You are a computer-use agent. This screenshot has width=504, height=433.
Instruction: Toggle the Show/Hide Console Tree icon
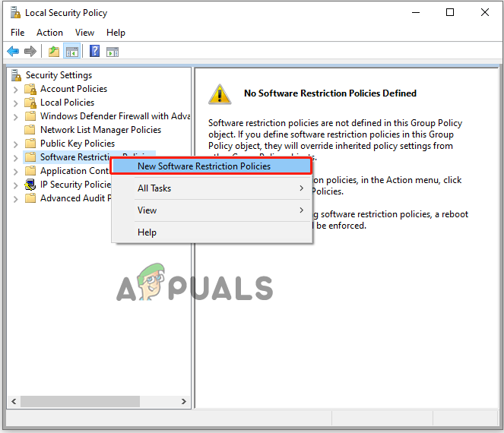[71, 52]
